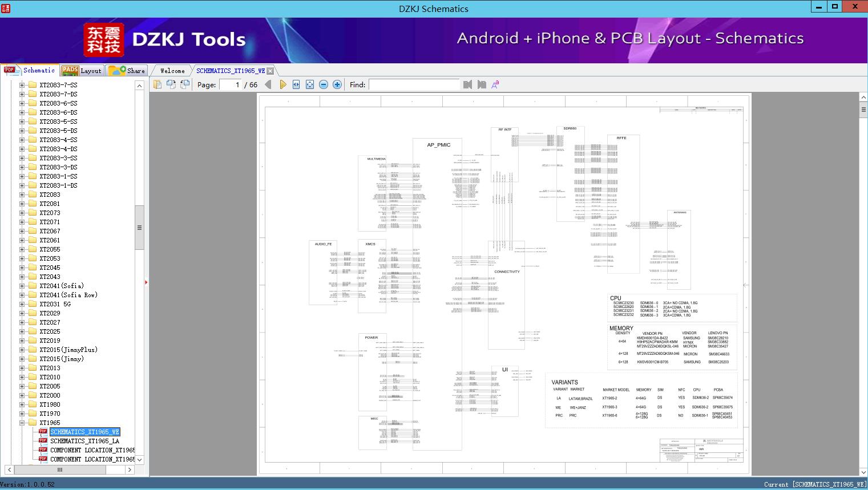Select SCHEMATICS_XT1965_WE in the tree
868x490 pixels.
click(x=84, y=432)
